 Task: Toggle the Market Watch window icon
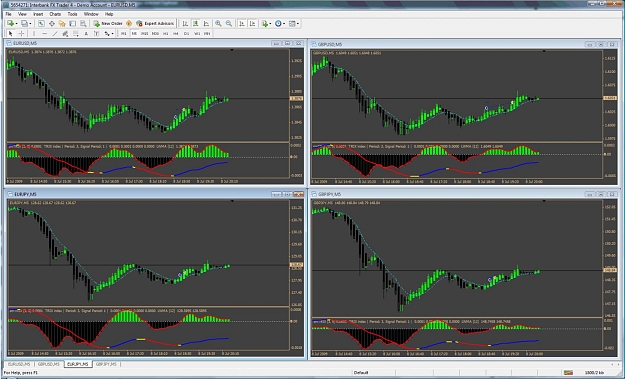pos(41,24)
